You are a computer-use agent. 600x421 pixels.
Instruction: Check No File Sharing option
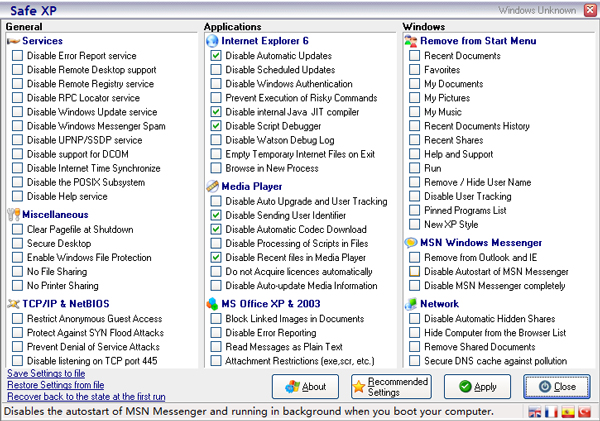coord(17,272)
